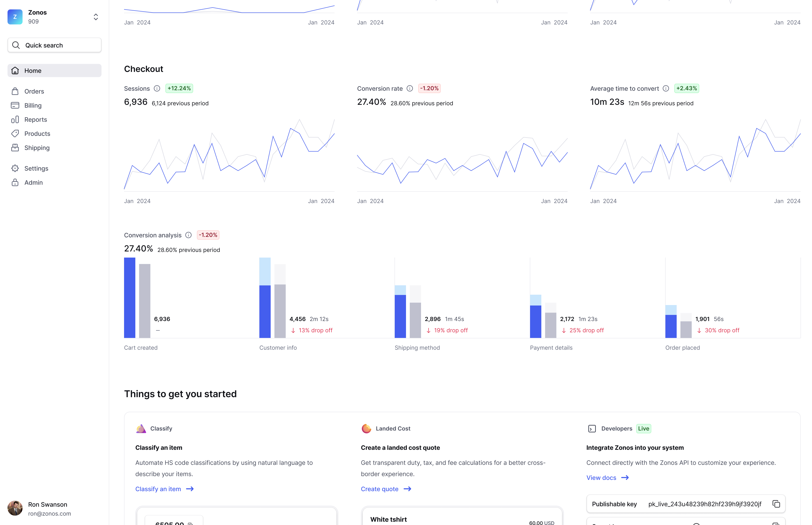This screenshot has width=812, height=525.
Task: Toggle the Live badge on Developers
Action: pos(643,428)
